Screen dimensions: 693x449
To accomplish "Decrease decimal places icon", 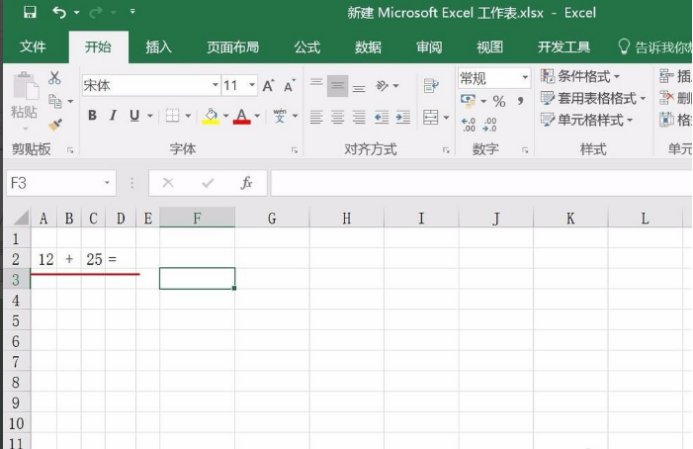I will pyautogui.click(x=490, y=124).
